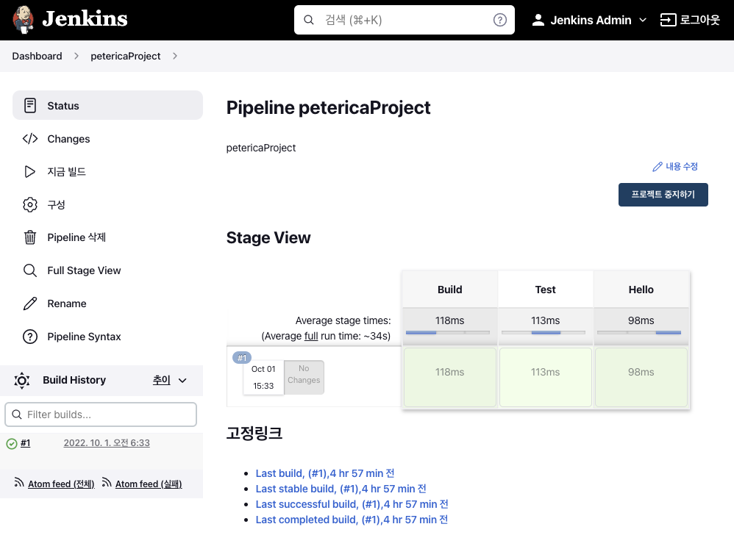Click the Rename pencil icon

coord(30,304)
